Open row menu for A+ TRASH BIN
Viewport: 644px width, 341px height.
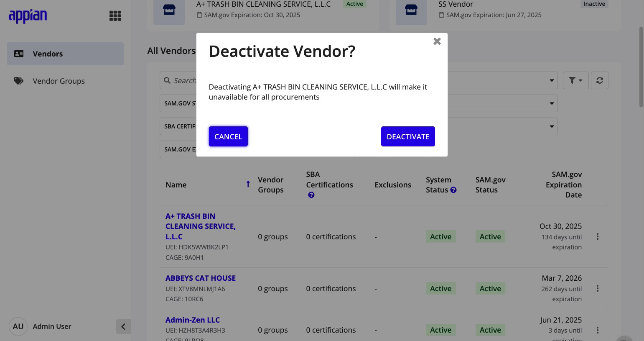(x=598, y=236)
